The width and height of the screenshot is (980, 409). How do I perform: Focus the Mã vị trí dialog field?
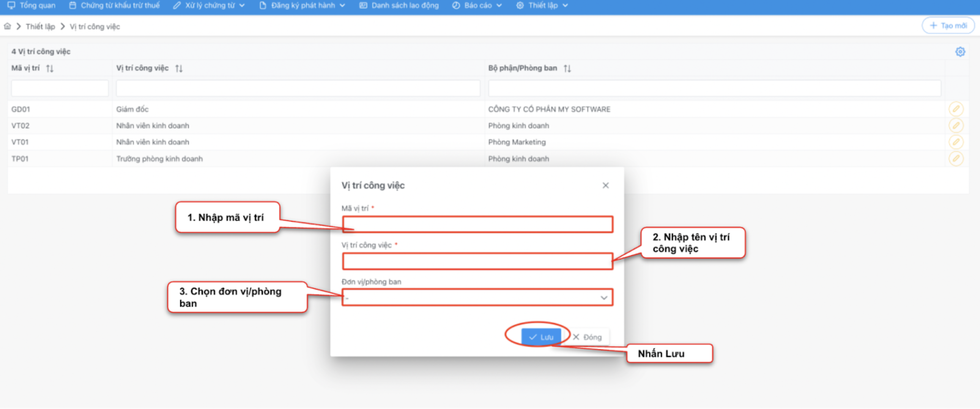477,224
